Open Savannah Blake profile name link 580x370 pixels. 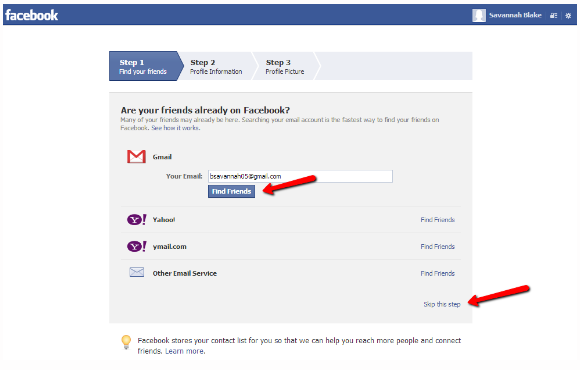pyautogui.click(x=515, y=15)
